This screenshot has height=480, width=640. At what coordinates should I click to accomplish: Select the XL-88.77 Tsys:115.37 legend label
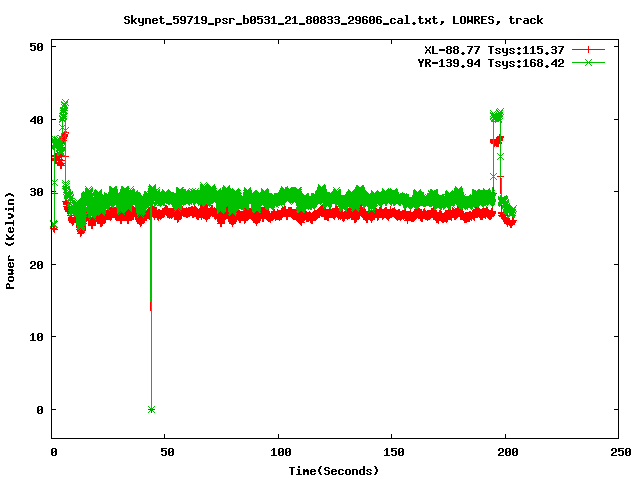(494, 50)
